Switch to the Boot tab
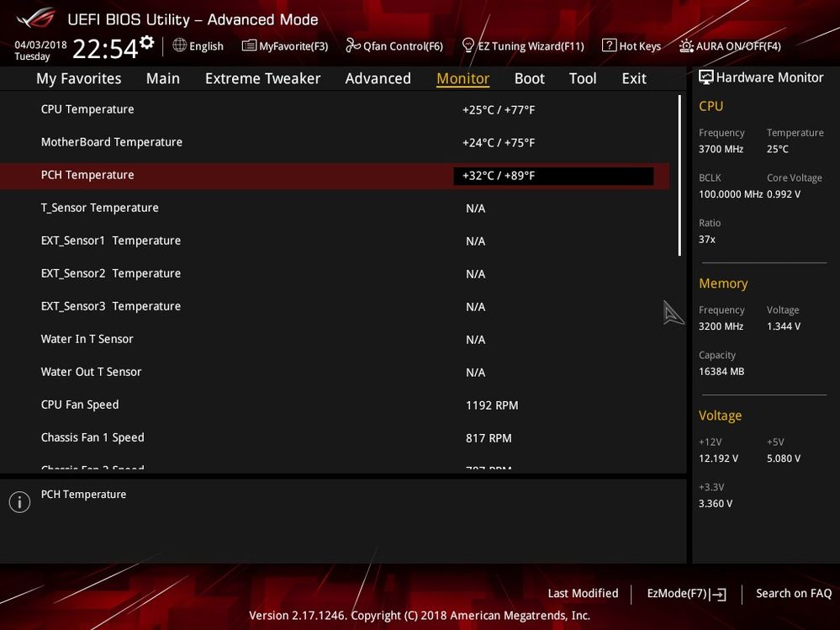Screen dimensions: 840x630 tap(529, 79)
